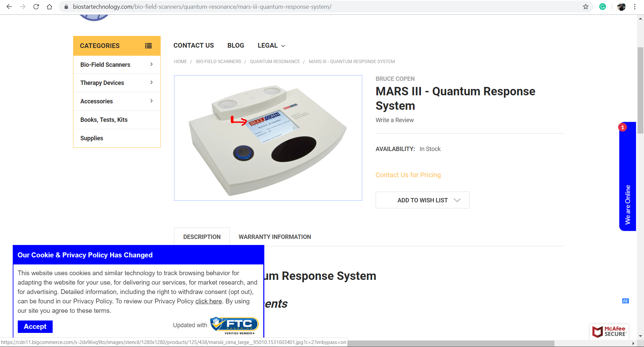Select the Description tab
The width and height of the screenshot is (644, 347).
tap(202, 237)
